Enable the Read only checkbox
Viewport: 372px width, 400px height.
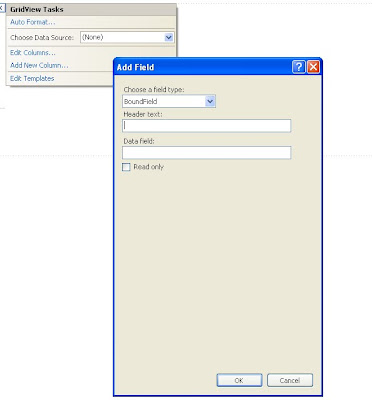[x=126, y=167]
